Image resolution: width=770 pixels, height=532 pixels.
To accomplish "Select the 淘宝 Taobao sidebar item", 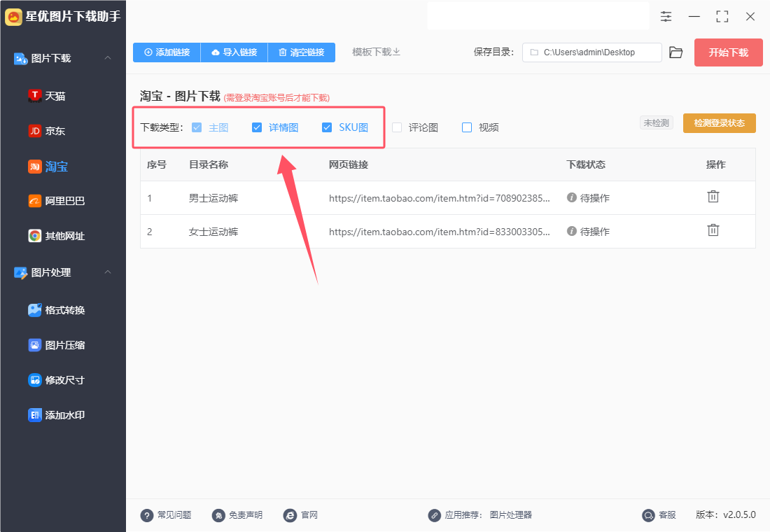I will [48, 167].
